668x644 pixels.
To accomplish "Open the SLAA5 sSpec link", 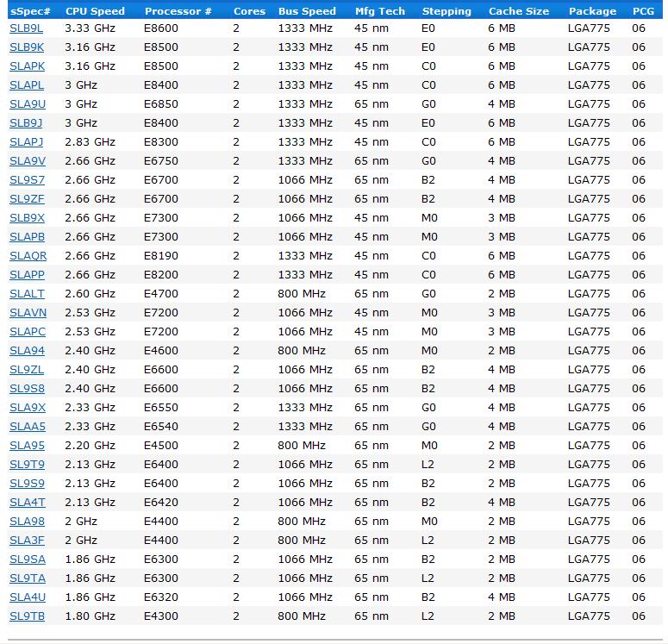I will (28, 427).
